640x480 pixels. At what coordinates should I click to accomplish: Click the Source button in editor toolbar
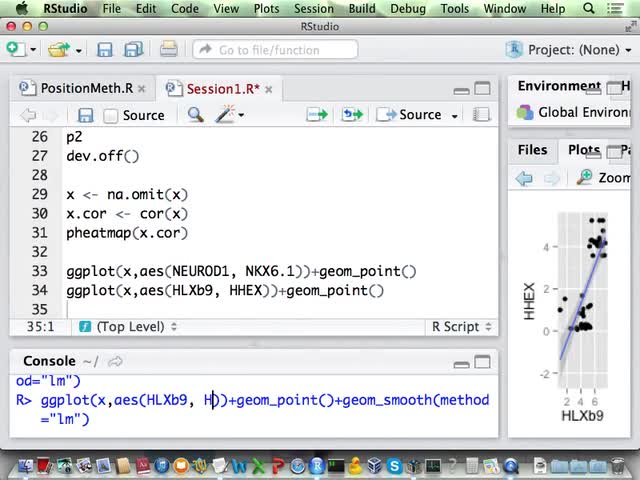(409, 115)
